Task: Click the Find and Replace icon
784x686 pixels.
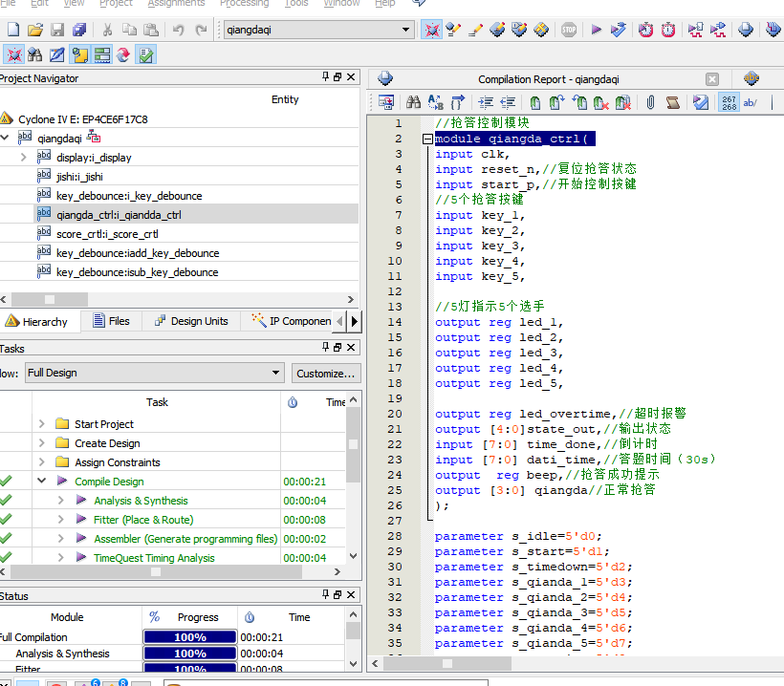Action: tap(436, 102)
